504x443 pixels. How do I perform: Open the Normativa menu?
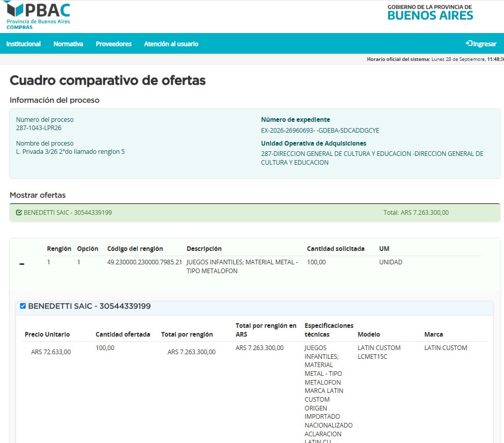68,44
